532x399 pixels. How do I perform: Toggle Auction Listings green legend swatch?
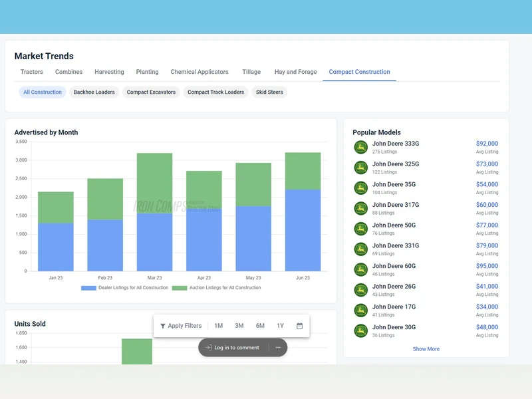(180, 288)
